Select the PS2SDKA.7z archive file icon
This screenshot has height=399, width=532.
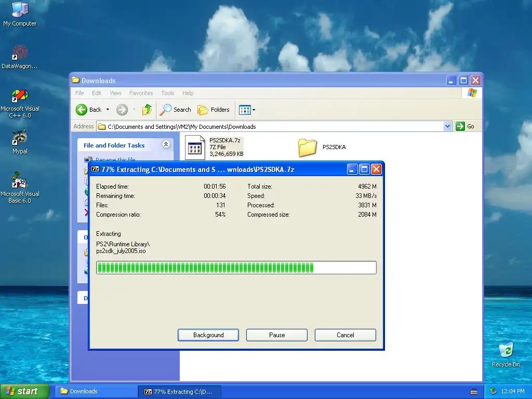coord(195,147)
